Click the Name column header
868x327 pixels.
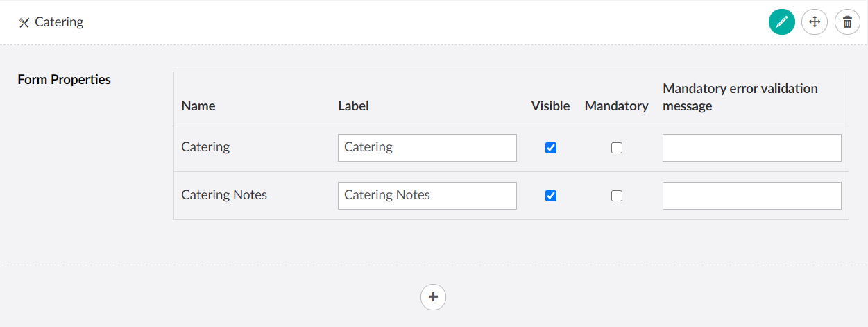198,106
